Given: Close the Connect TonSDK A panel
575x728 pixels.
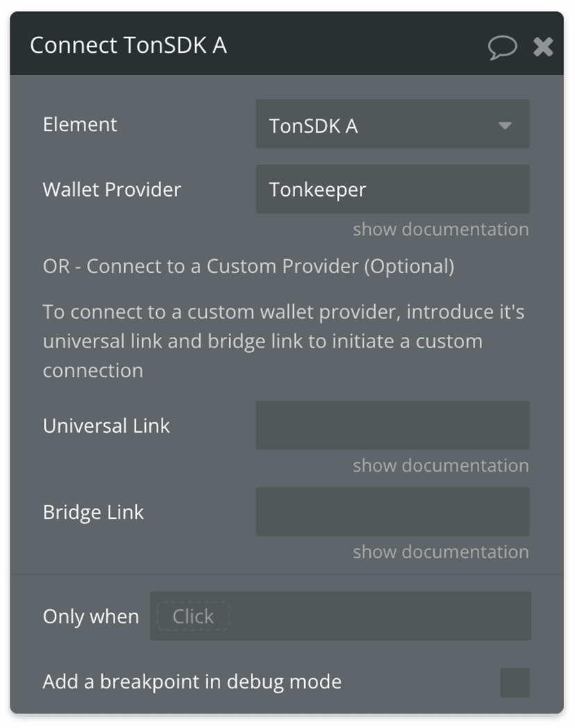Looking at the screenshot, I should coord(543,47).
